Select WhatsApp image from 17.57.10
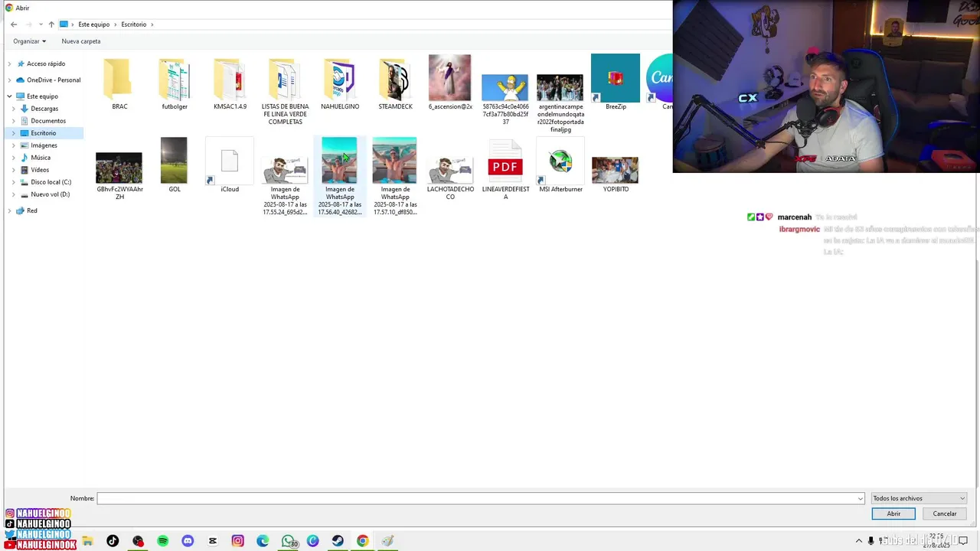 tap(395, 177)
